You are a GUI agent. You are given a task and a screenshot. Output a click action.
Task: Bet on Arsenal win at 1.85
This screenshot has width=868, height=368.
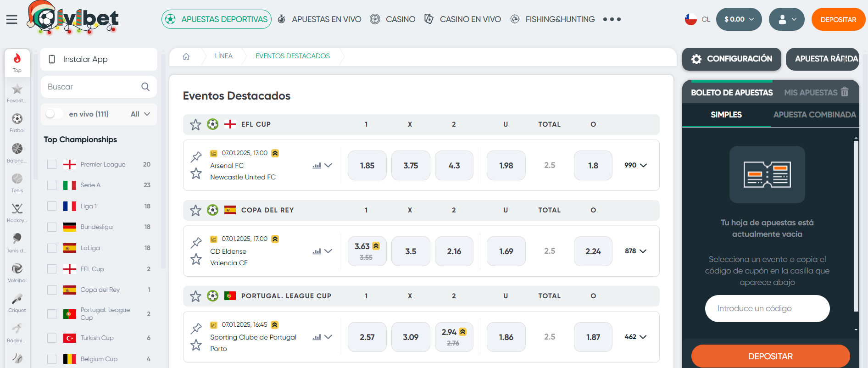click(x=367, y=165)
